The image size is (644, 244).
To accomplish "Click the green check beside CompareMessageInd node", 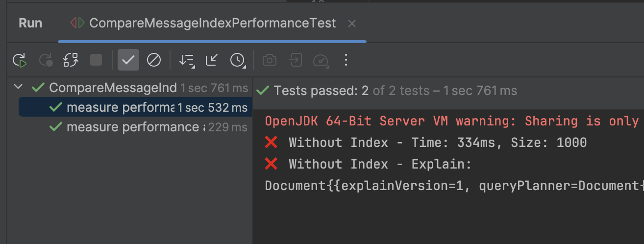I will pos(38,88).
